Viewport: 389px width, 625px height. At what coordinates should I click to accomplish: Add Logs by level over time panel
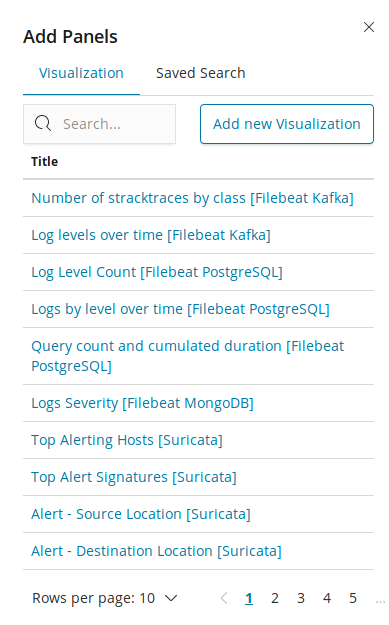coord(180,309)
